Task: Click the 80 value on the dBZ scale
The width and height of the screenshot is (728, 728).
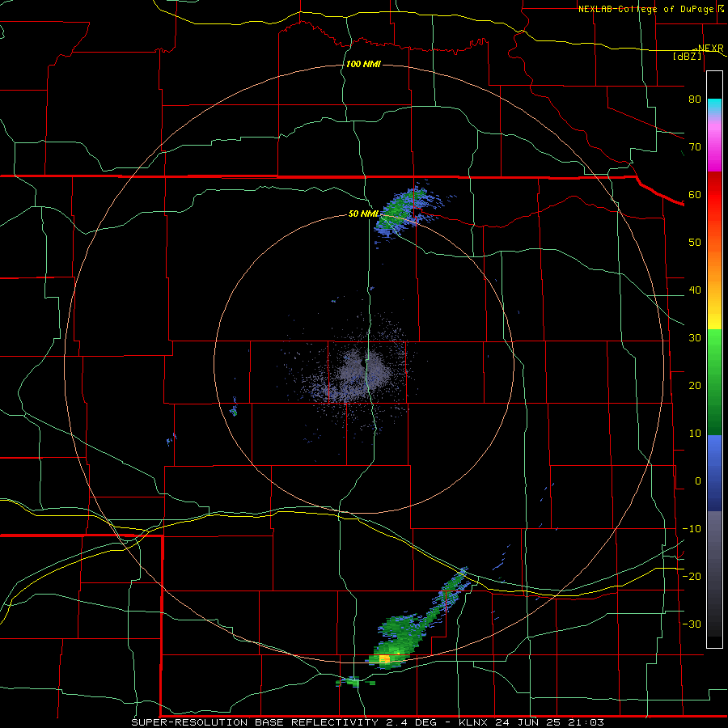Action: pos(695,99)
